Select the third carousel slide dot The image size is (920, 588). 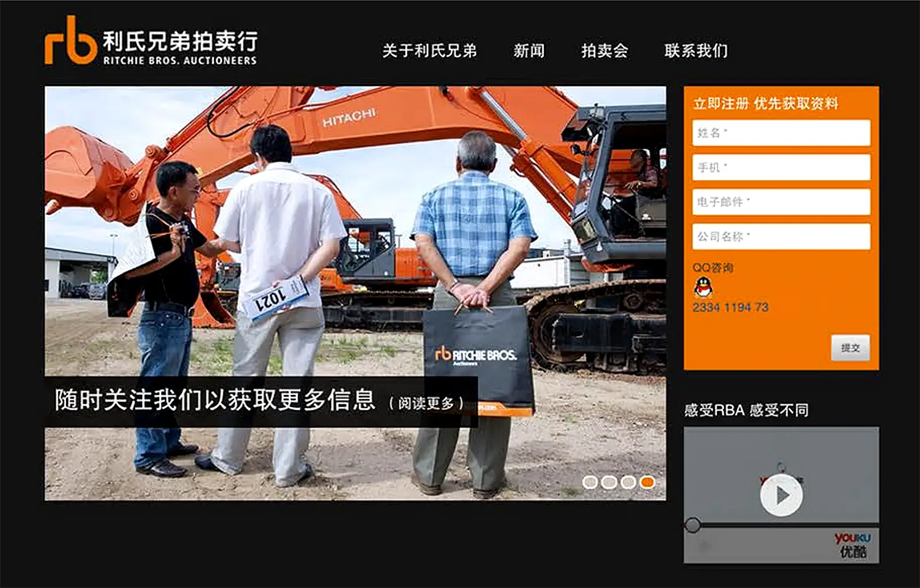pyautogui.click(x=628, y=482)
